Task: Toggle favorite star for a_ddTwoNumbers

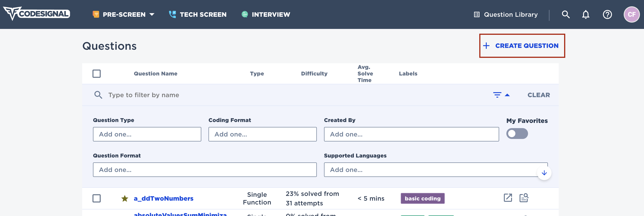Action: tap(125, 198)
